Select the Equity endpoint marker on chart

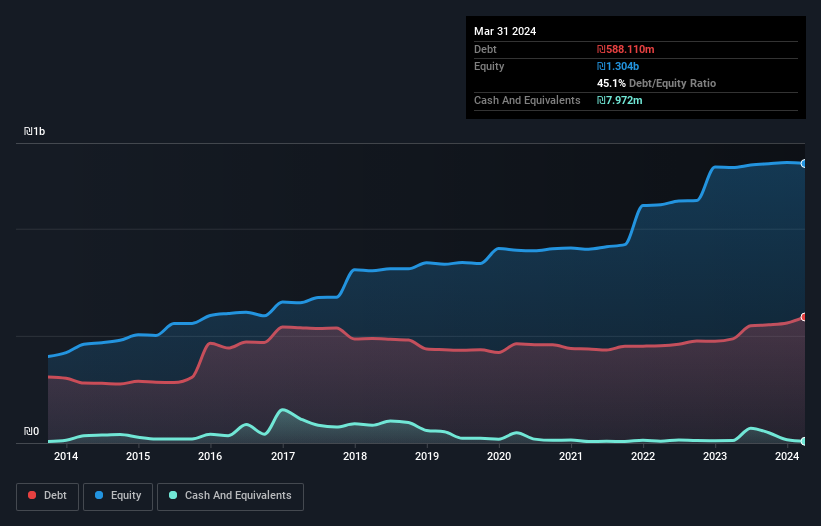tap(804, 164)
